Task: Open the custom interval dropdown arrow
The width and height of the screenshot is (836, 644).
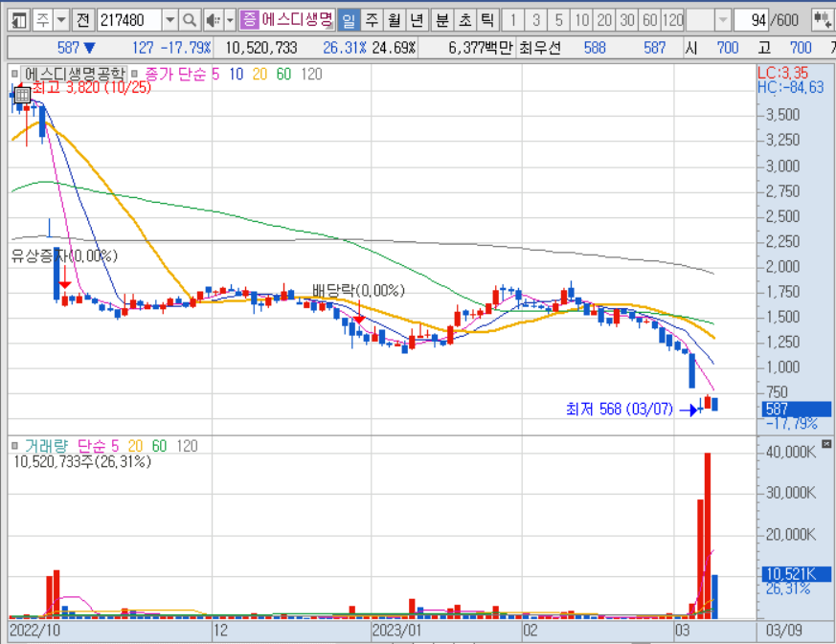Action: coord(723,21)
